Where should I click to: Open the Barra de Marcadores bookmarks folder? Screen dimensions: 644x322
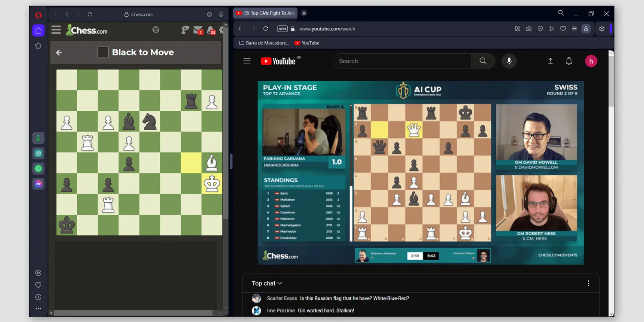[264, 43]
